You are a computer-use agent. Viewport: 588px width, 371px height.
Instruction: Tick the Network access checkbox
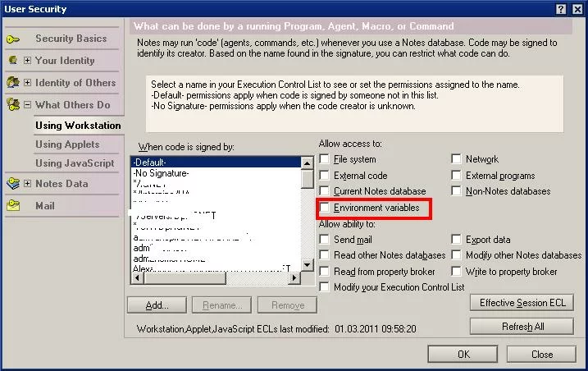(457, 159)
